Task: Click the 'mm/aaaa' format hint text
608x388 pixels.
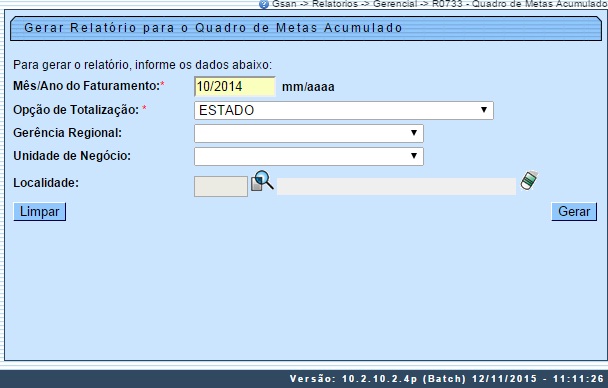Action: 308,87
